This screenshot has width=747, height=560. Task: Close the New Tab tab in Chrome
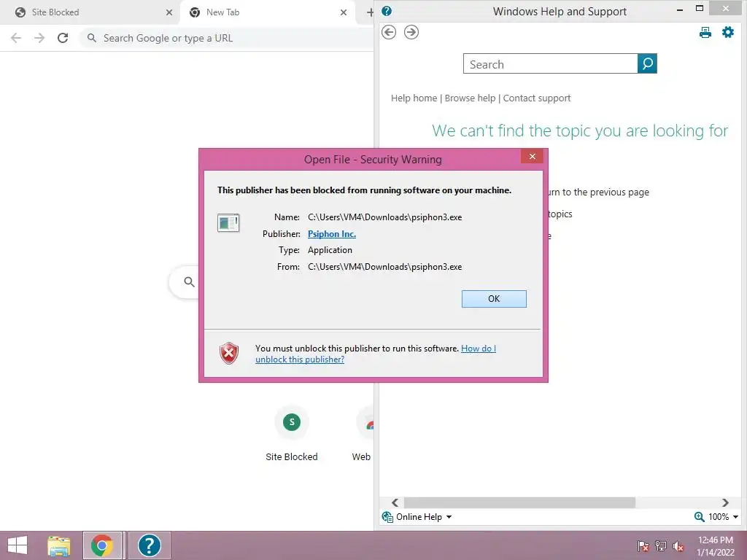point(344,12)
